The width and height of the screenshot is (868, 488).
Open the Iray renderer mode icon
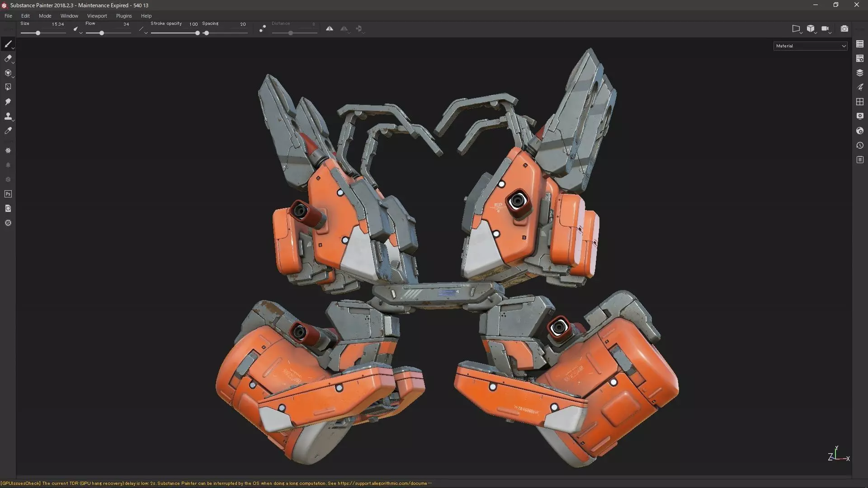[8, 150]
